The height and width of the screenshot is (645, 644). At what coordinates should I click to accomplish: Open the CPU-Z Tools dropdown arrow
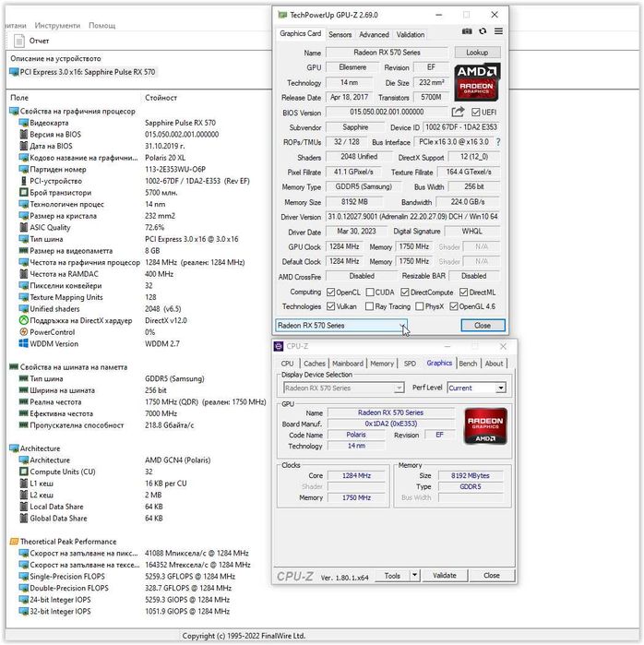coord(414,576)
